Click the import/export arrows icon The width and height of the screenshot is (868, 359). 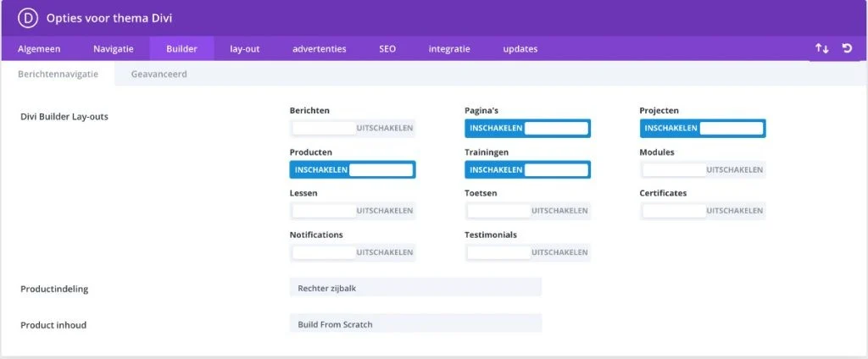tap(821, 49)
